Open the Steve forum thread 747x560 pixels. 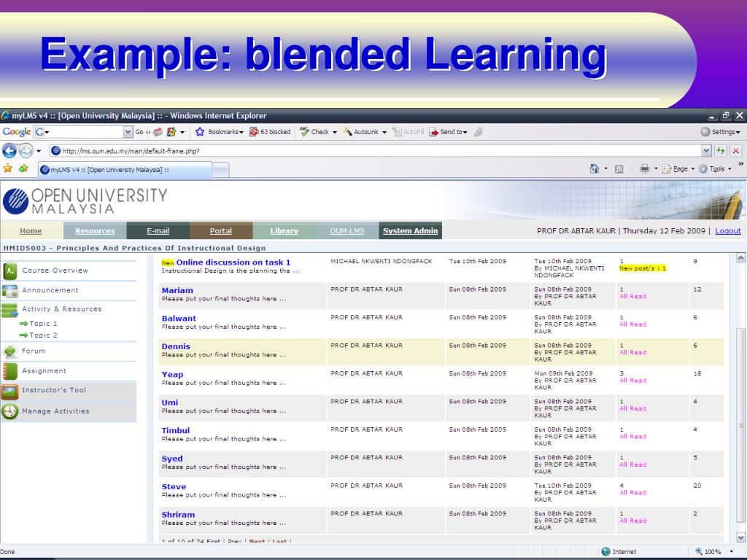tap(174, 486)
